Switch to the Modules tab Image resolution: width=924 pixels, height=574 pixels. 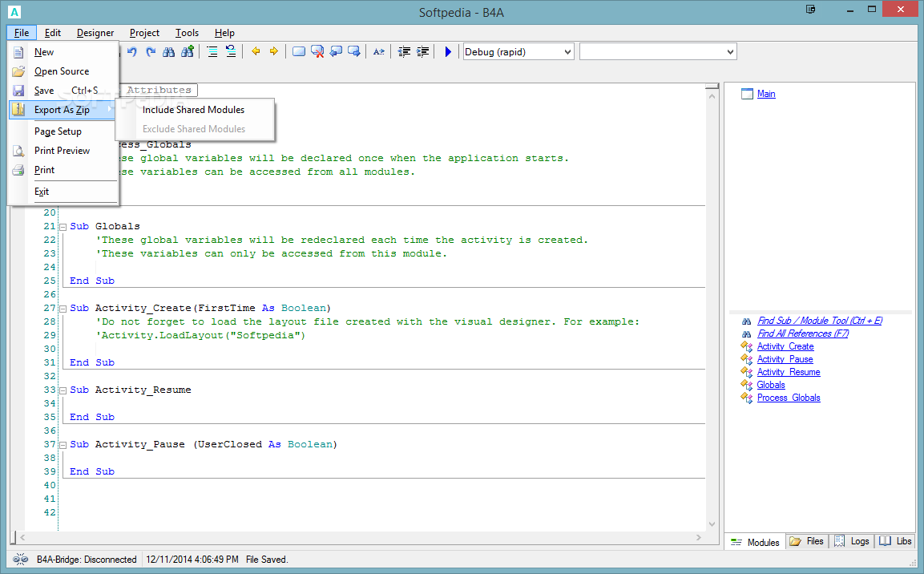point(756,542)
